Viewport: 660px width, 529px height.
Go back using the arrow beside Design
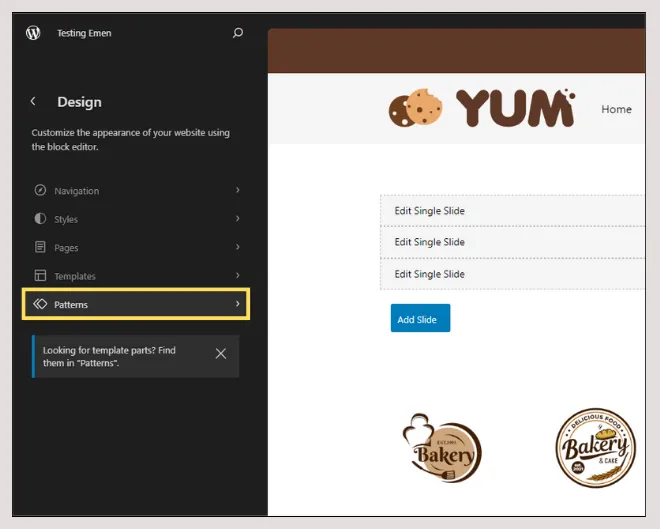pos(33,101)
